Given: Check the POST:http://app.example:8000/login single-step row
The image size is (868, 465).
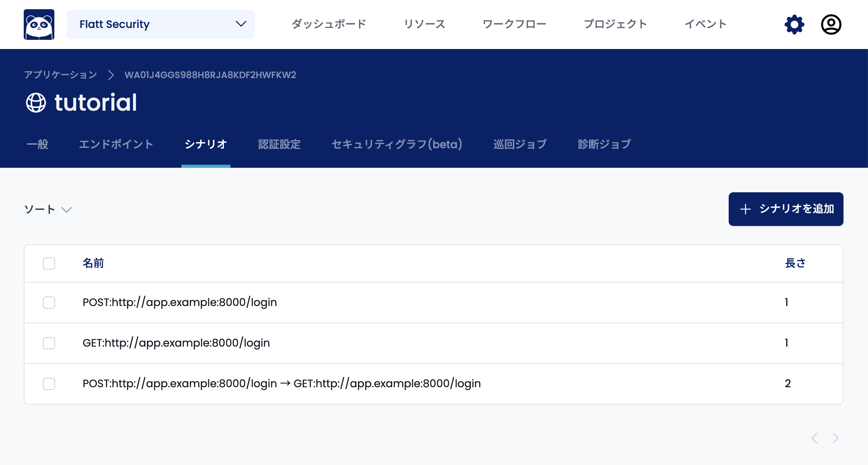Looking at the screenshot, I should 49,303.
